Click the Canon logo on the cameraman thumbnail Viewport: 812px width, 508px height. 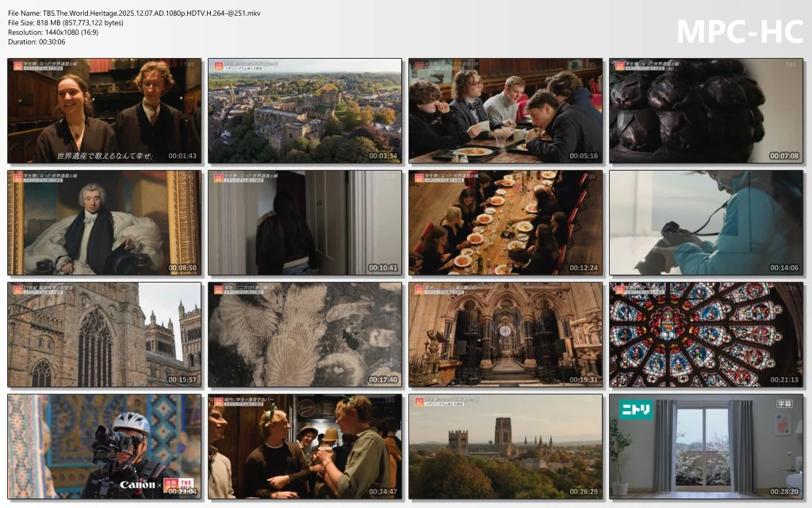click(x=136, y=484)
